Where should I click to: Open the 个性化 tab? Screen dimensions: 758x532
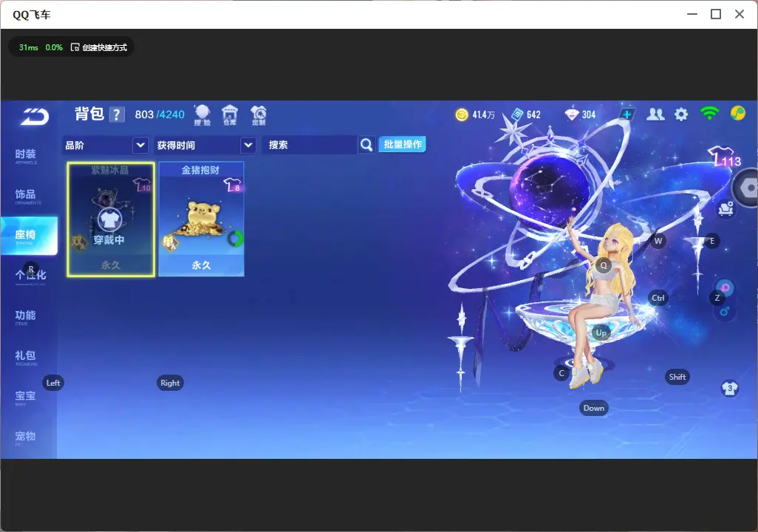pos(30,276)
